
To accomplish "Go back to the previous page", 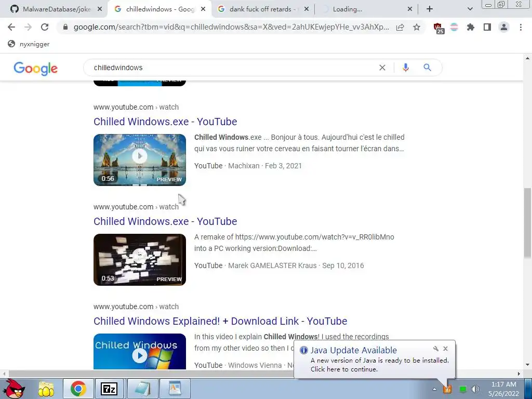I will (11, 27).
